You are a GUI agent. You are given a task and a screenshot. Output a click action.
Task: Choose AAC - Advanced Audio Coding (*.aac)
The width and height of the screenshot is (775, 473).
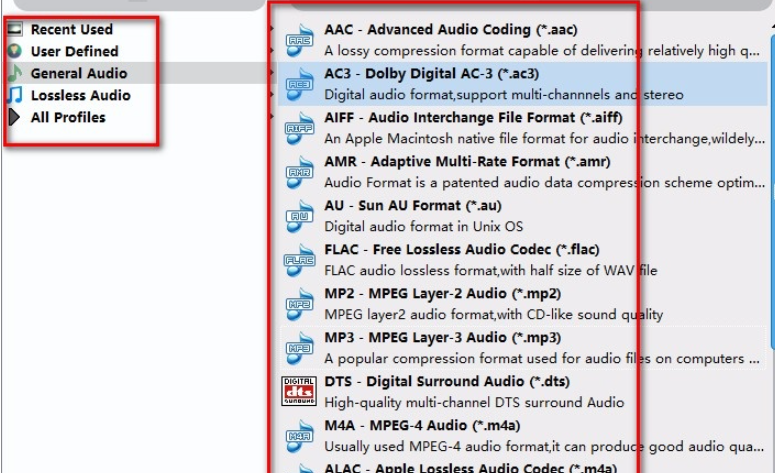[x=451, y=30]
